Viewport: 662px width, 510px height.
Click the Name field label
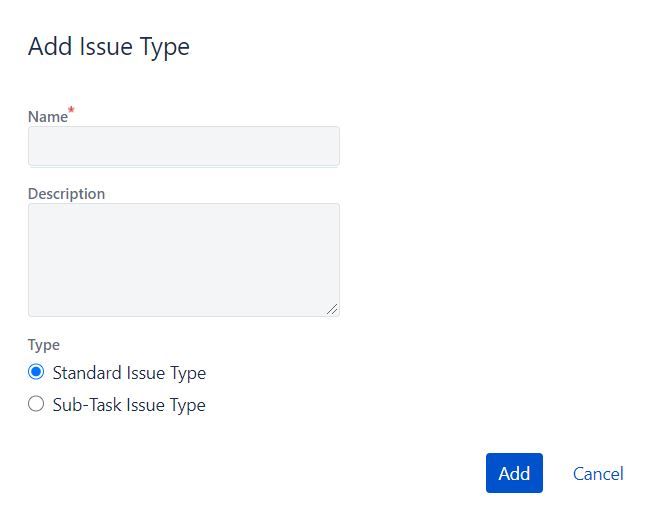[47, 117]
